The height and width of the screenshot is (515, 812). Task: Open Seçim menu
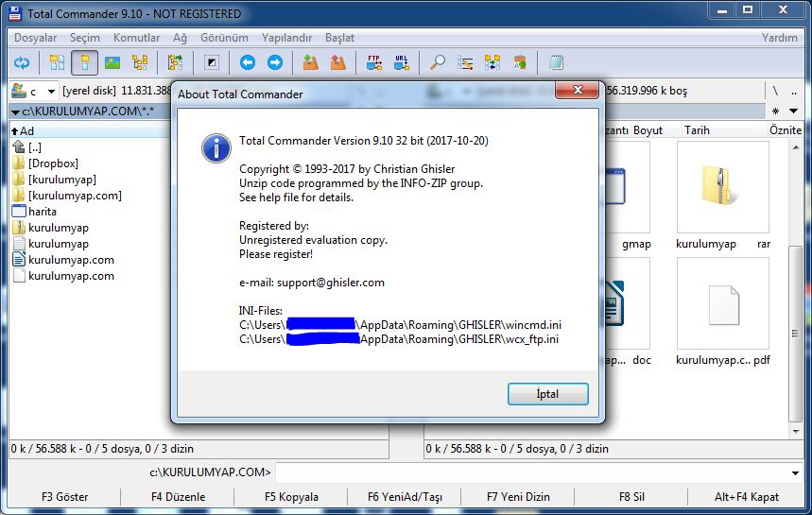pyautogui.click(x=85, y=38)
